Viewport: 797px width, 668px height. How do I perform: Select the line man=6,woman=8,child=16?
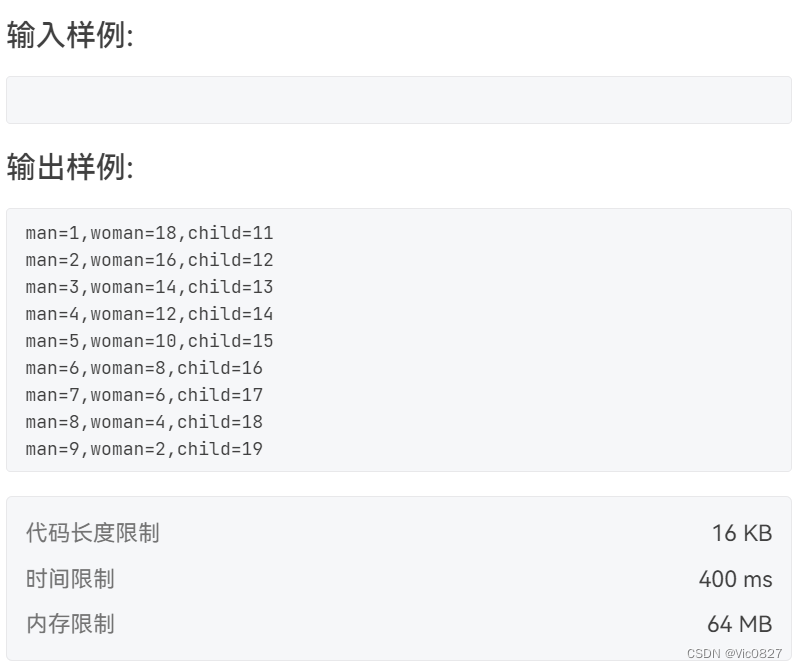coord(144,368)
